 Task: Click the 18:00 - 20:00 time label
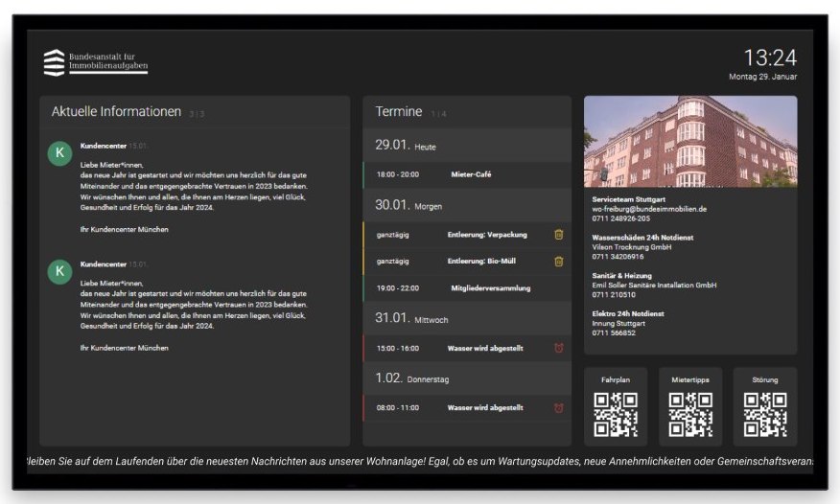coord(398,174)
